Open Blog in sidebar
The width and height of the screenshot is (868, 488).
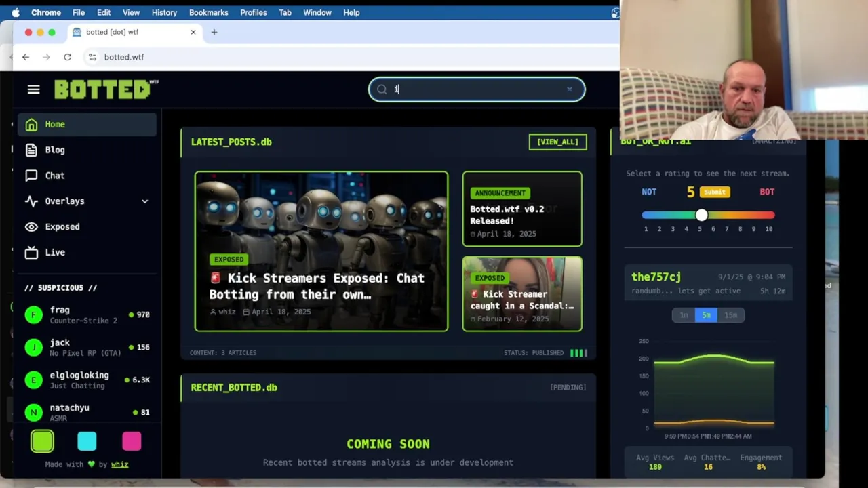tap(87, 150)
